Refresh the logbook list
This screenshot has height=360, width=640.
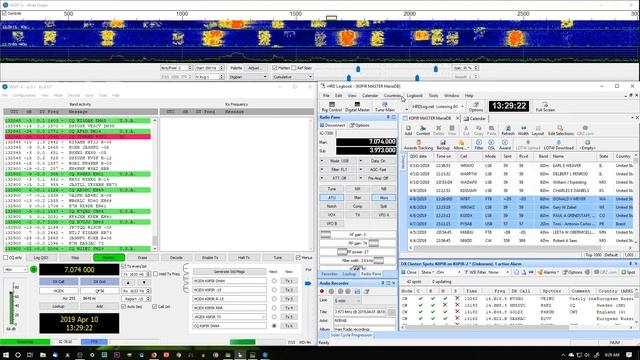[508, 130]
